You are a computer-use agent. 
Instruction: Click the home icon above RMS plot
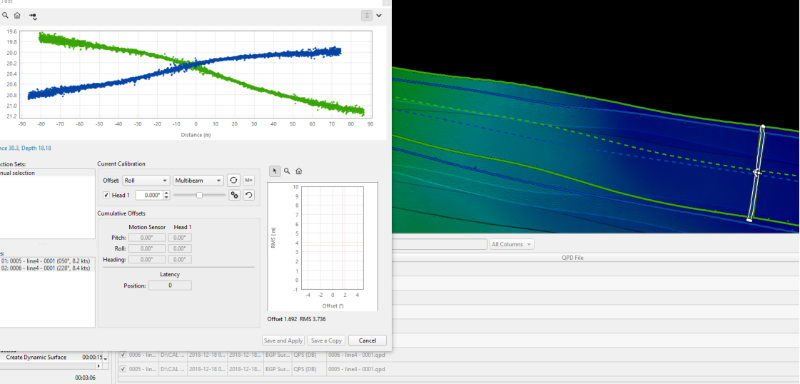[x=299, y=171]
